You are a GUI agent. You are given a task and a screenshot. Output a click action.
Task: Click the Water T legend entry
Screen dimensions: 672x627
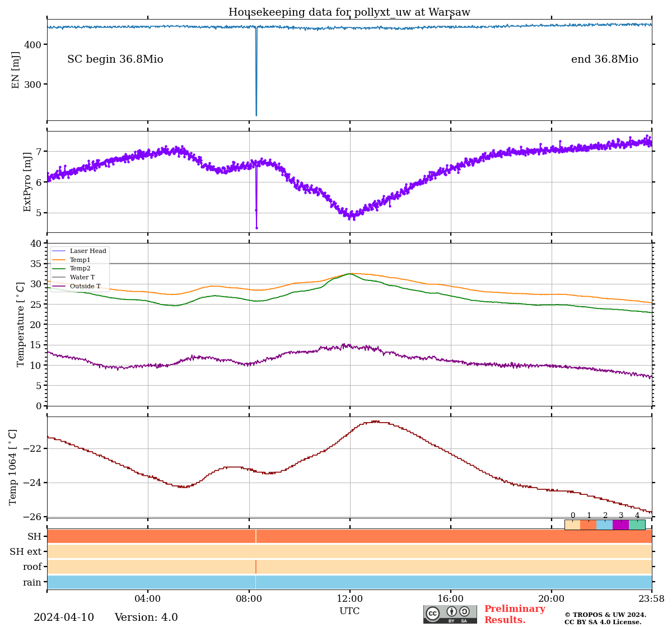pos(73,277)
